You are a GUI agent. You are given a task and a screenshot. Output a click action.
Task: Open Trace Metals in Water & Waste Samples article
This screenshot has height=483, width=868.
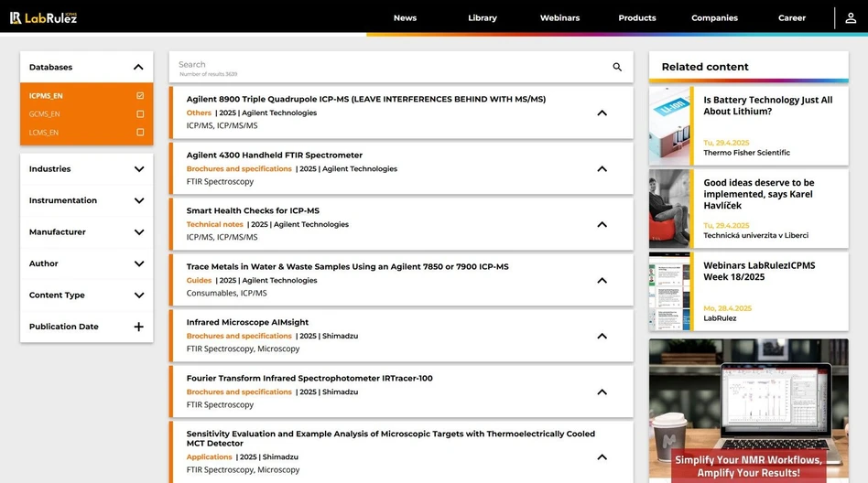coord(347,267)
